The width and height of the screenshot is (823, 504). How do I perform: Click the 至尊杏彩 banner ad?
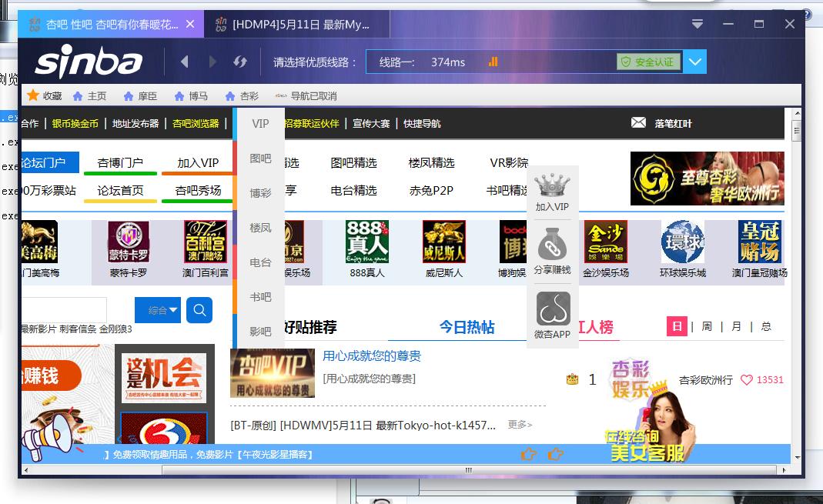[707, 179]
